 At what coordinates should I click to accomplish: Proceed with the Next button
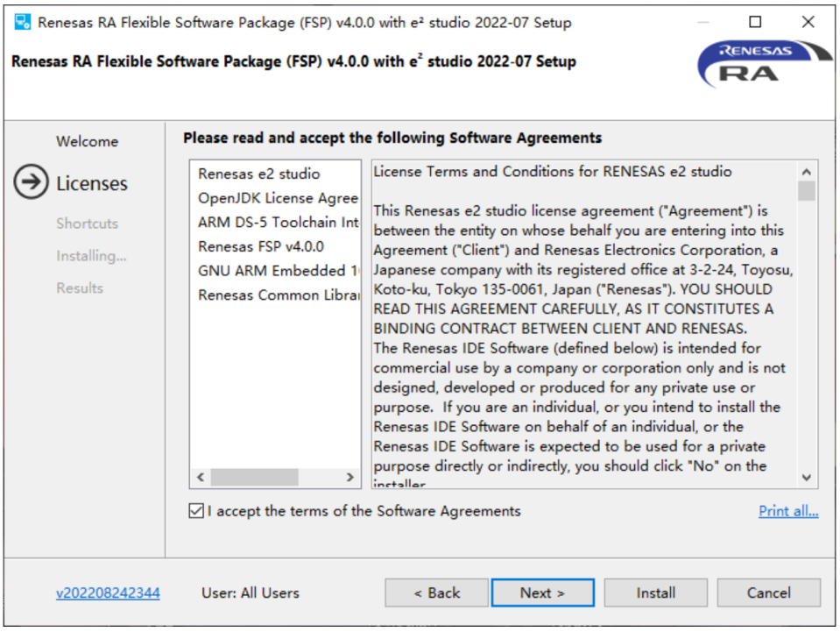point(543,593)
